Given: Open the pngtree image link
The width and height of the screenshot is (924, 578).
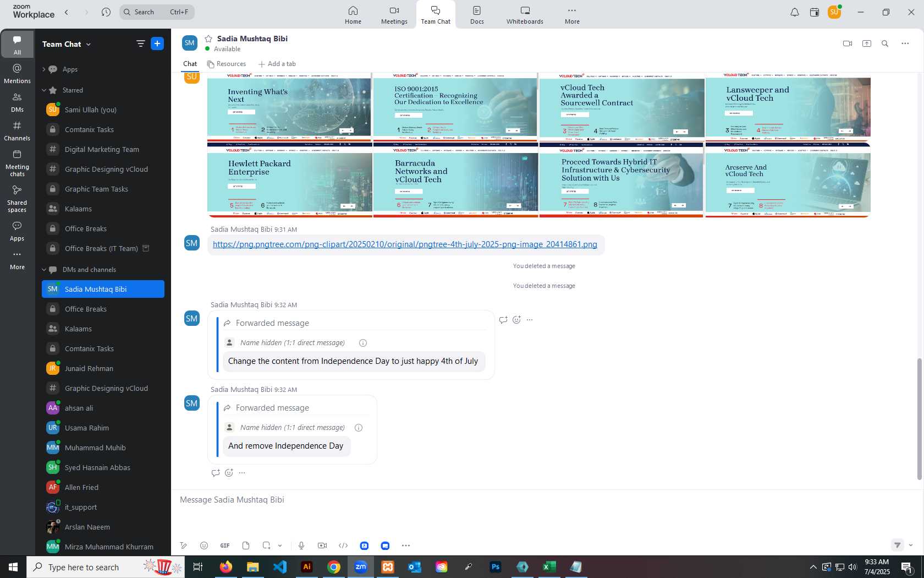Looking at the screenshot, I should coord(405,244).
